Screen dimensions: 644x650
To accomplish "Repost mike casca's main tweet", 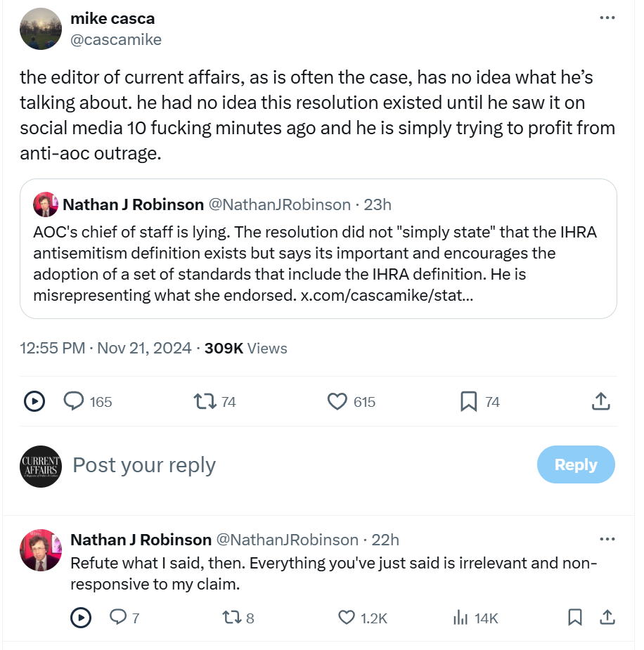I will pyautogui.click(x=205, y=401).
